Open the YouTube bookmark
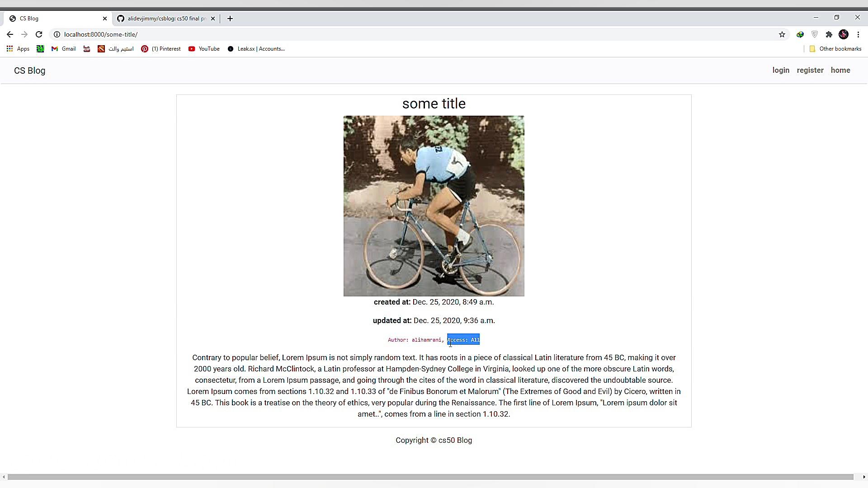The height and width of the screenshot is (488, 868). tap(204, 49)
